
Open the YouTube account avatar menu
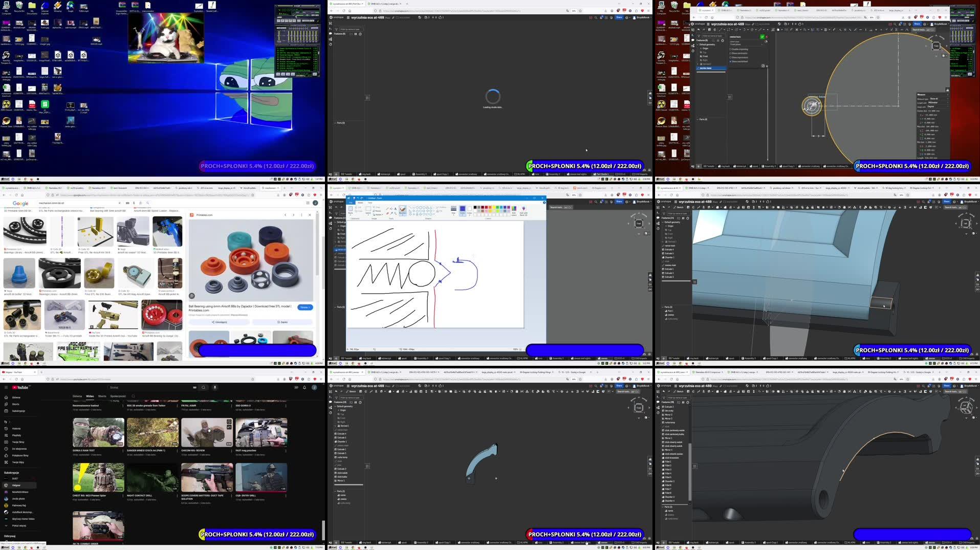coord(314,387)
